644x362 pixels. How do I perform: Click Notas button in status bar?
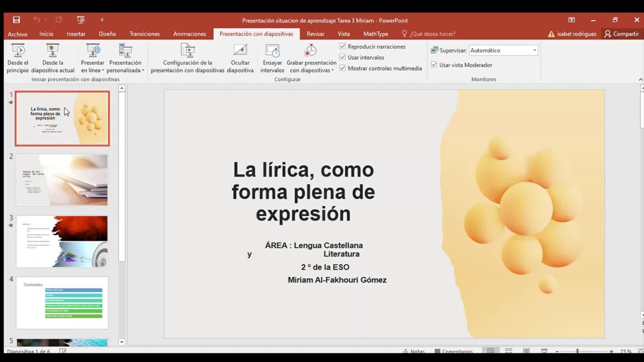414,351
